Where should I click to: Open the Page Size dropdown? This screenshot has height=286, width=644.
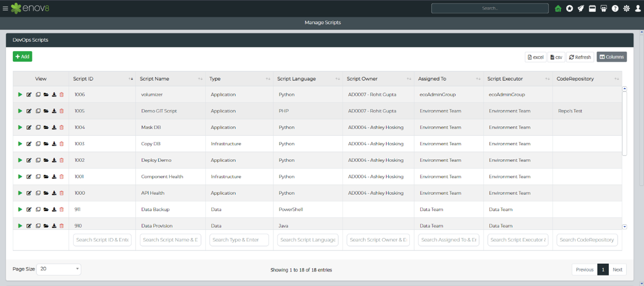pyautogui.click(x=59, y=269)
